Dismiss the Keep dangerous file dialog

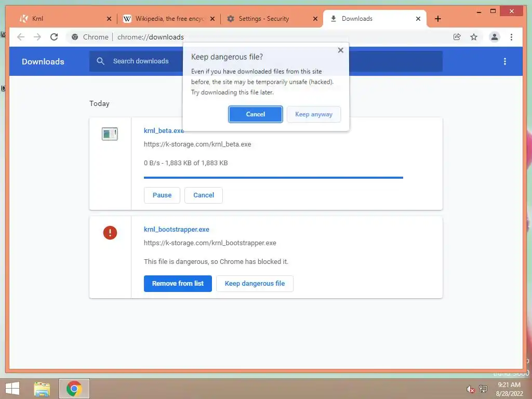pos(341,50)
